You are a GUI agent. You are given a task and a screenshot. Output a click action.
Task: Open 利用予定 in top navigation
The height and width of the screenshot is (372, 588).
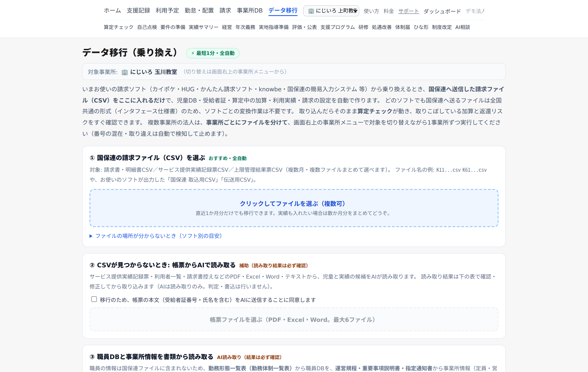167,11
